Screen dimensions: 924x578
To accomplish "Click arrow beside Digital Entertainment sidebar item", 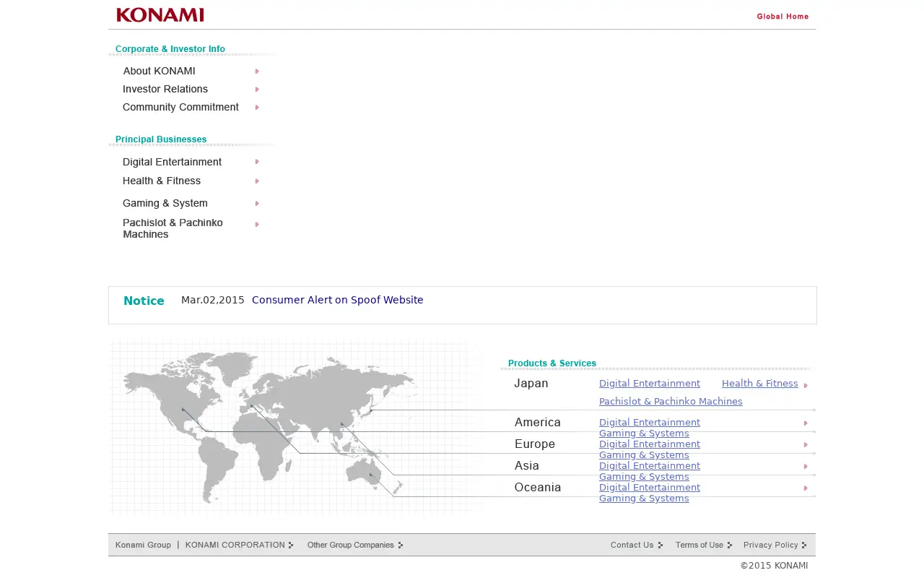I will [x=257, y=162].
